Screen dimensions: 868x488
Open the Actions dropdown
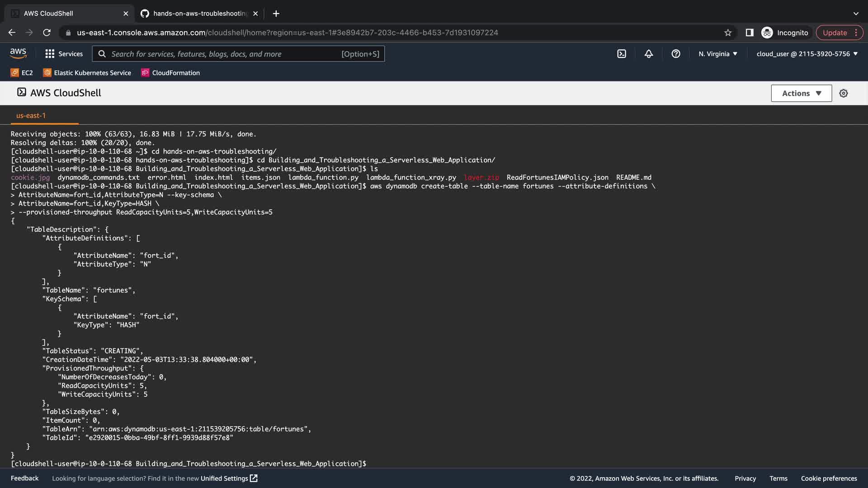click(801, 93)
